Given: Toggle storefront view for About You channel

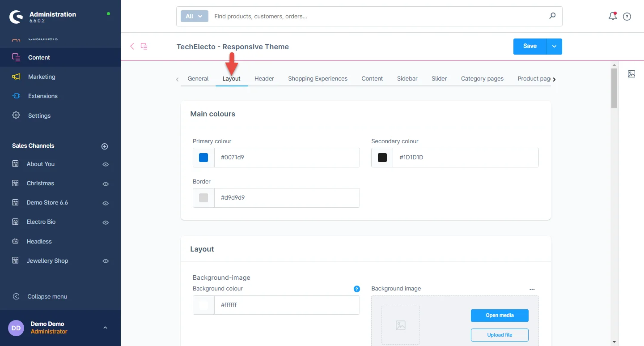Looking at the screenshot, I should point(106,164).
